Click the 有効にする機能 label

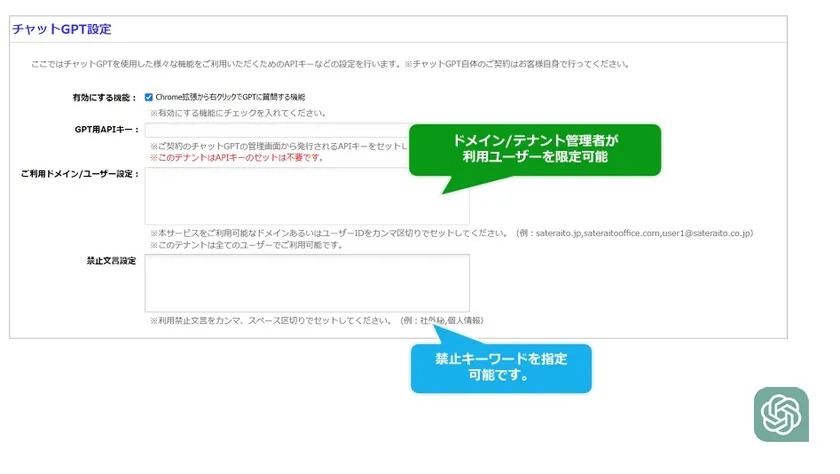tap(104, 97)
